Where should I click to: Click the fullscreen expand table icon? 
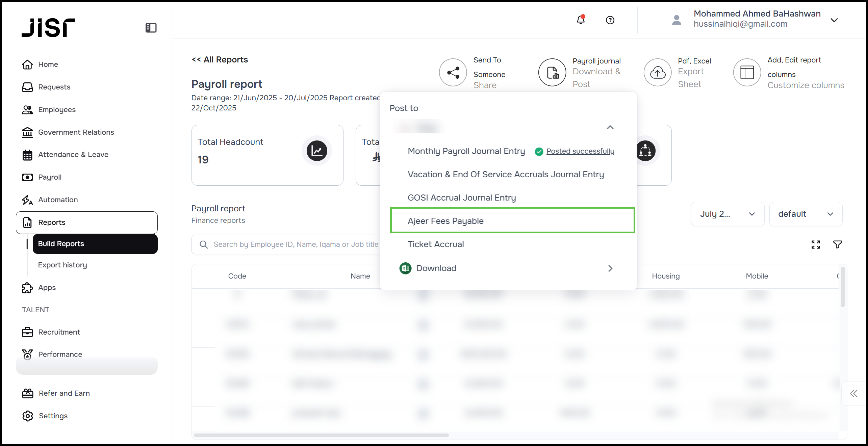point(816,244)
